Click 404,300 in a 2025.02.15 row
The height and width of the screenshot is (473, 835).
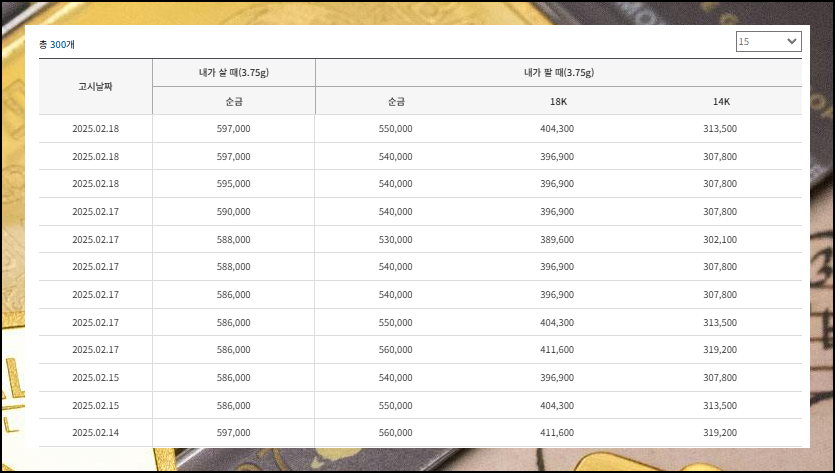pyautogui.click(x=557, y=405)
